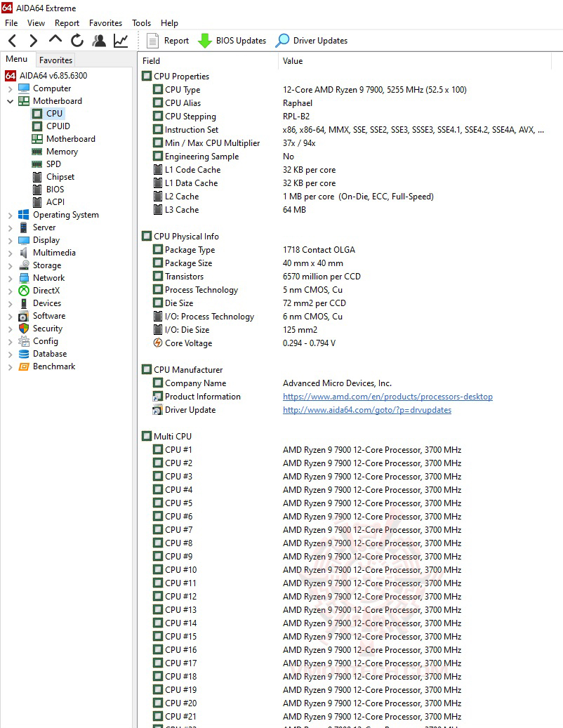This screenshot has height=728, width=563.
Task: Click the Multimedia speaker icon
Action: [24, 253]
